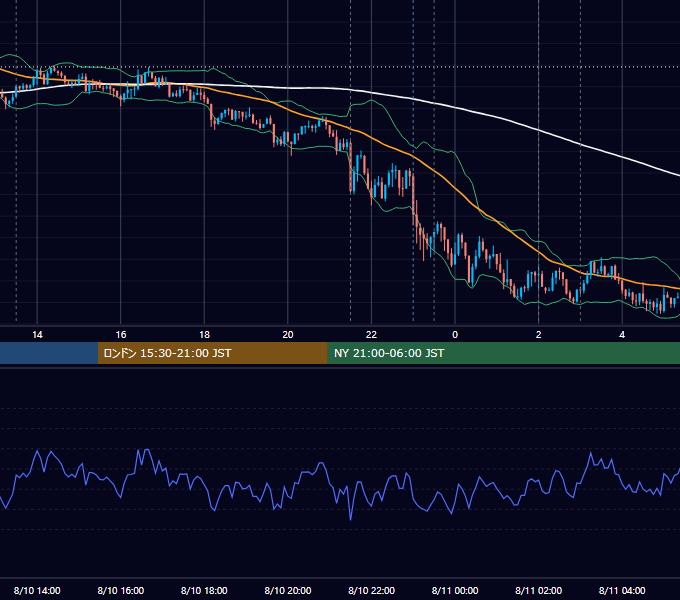The image size is (680, 600).
Task: Click the "8/11 02:00" time label
Action: pyautogui.click(x=539, y=590)
